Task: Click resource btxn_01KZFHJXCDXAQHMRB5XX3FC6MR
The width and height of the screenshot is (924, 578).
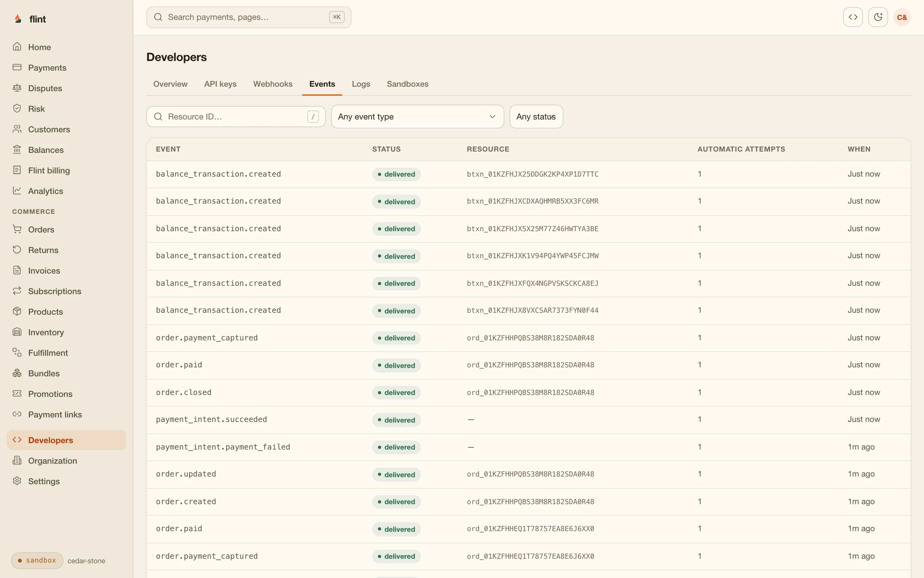Action: click(x=533, y=201)
